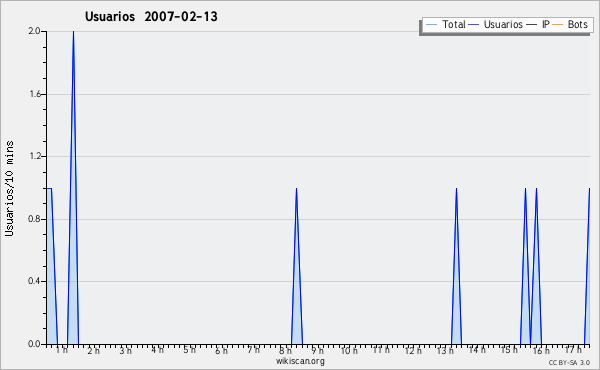The height and width of the screenshot is (370, 600).
Task: Click the '16 h' x-axis label
Action: (x=541, y=350)
